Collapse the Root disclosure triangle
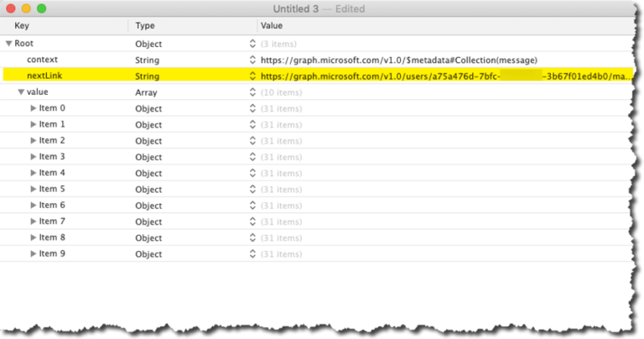Screen dimensions: 644x339 click(x=8, y=44)
